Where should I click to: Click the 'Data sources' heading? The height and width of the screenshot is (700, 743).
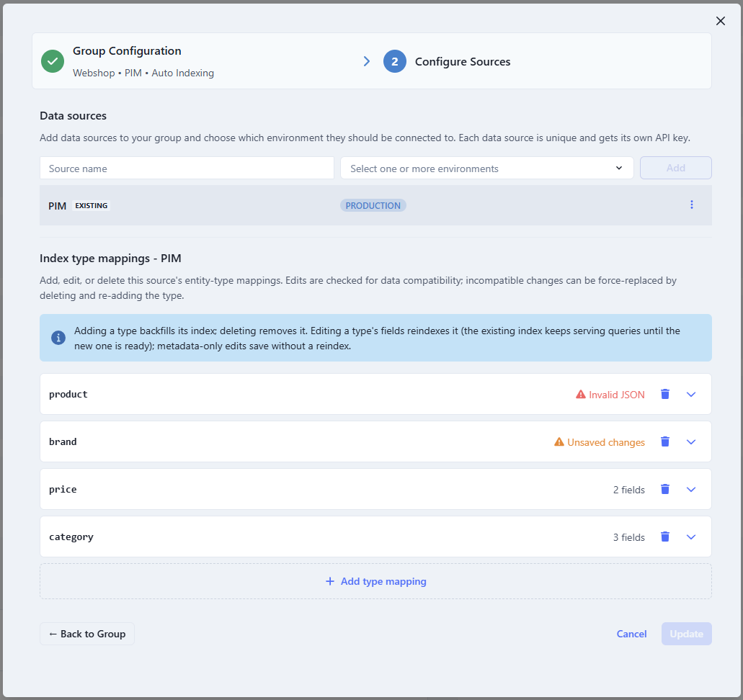tap(73, 115)
